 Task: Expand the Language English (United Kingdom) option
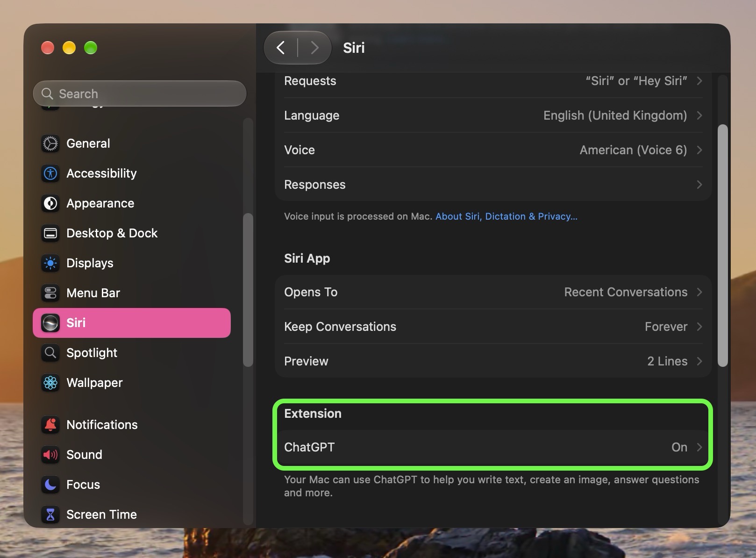[x=493, y=115]
